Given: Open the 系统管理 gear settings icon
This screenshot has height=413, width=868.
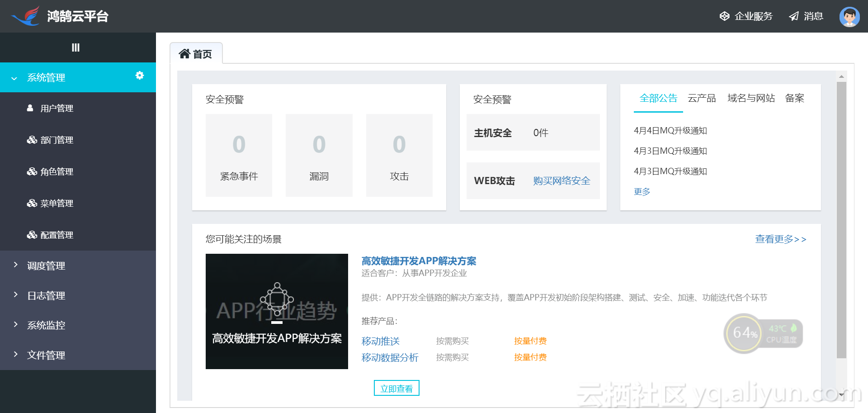Looking at the screenshot, I should point(140,76).
